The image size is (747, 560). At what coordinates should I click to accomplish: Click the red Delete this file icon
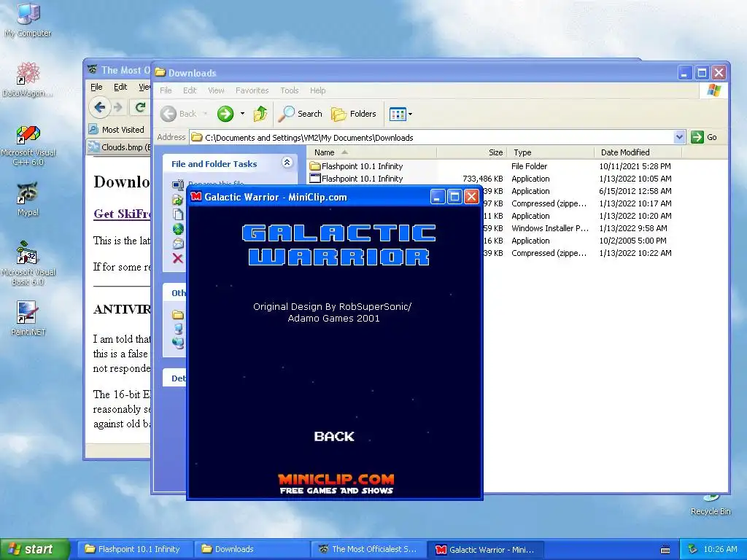point(178,259)
